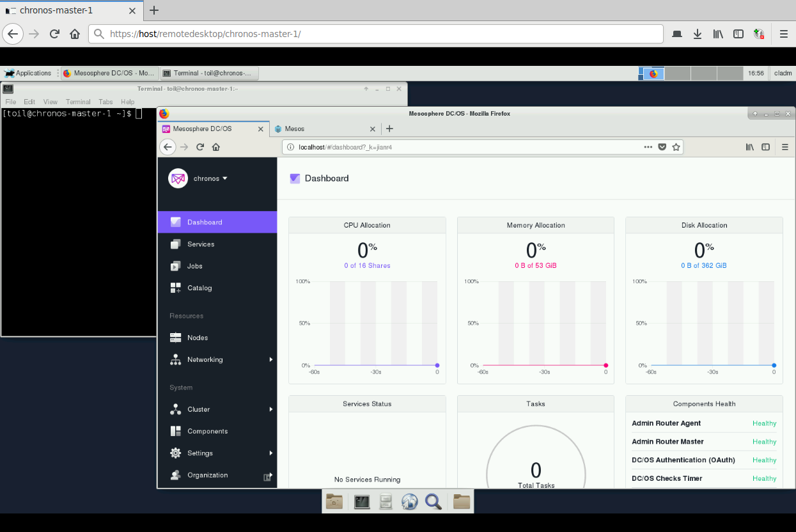Open a new tab in outer browser

(x=154, y=10)
